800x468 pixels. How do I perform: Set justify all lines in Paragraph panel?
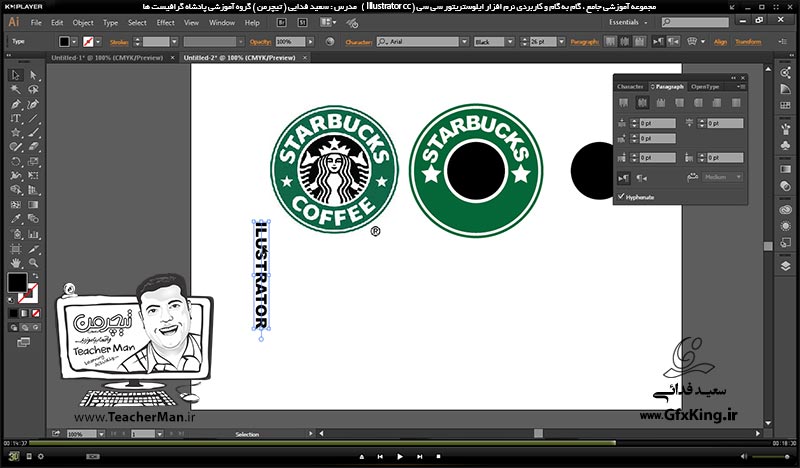coord(736,103)
